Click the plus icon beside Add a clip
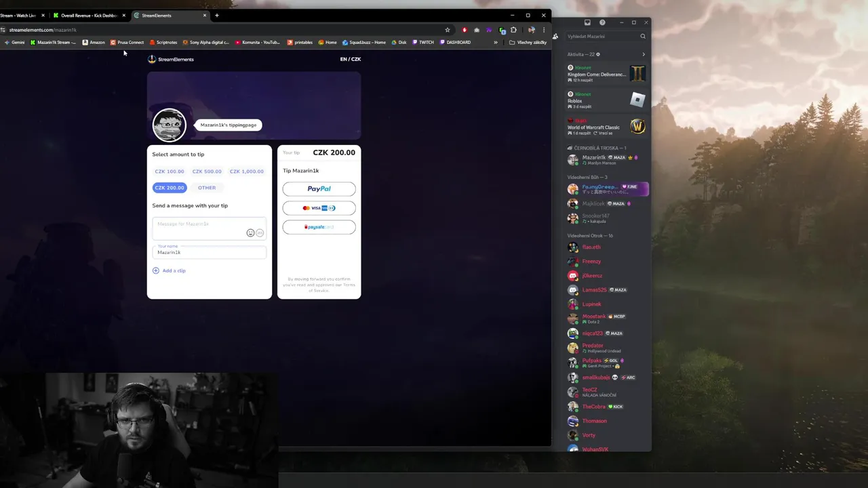Image resolution: width=868 pixels, height=488 pixels. [155, 270]
